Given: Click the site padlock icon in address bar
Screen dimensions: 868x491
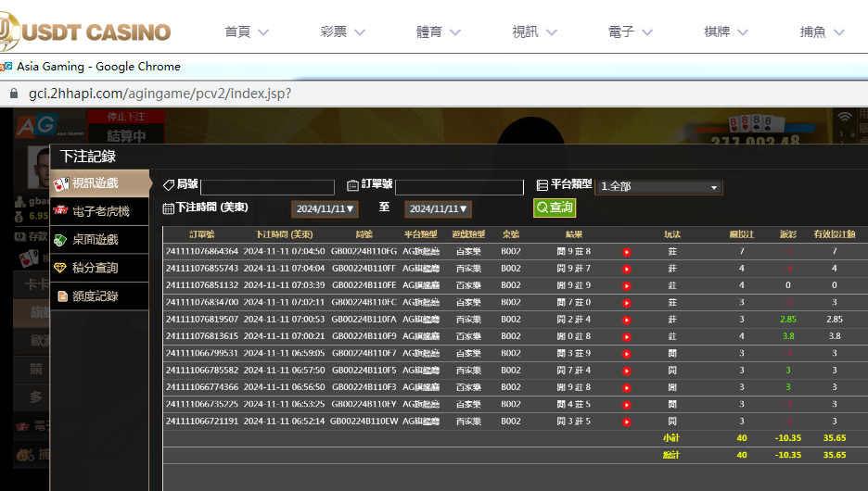Looking at the screenshot, I should coord(13,94).
